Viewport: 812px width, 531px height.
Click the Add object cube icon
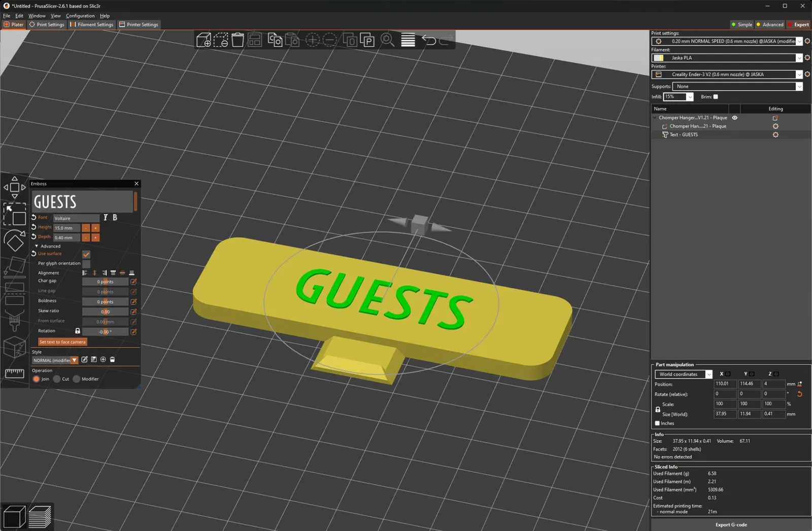click(x=204, y=40)
